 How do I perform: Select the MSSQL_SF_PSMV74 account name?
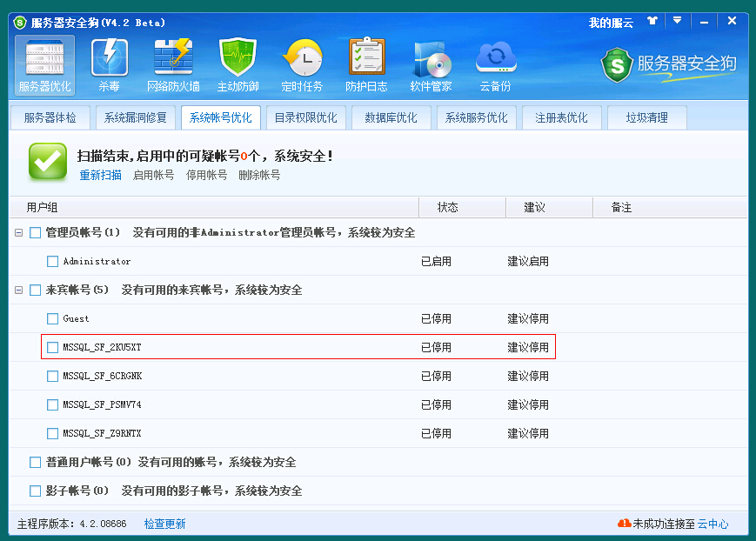[102, 404]
